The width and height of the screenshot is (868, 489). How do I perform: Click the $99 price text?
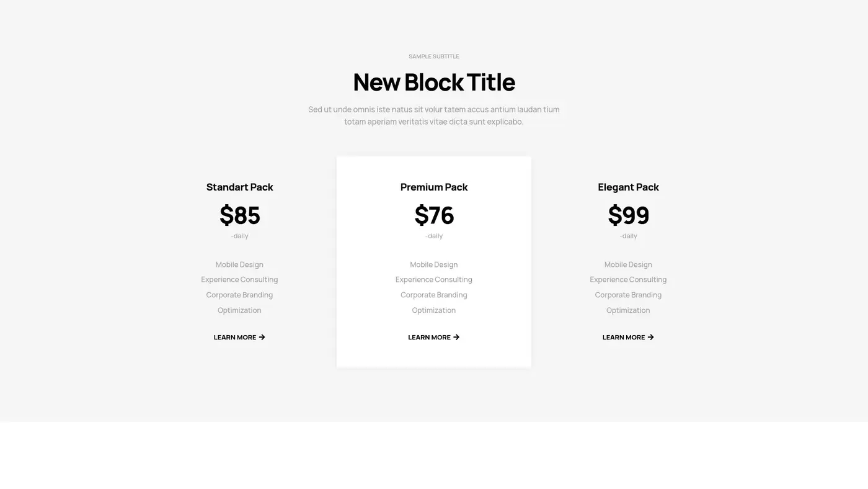pyautogui.click(x=628, y=216)
